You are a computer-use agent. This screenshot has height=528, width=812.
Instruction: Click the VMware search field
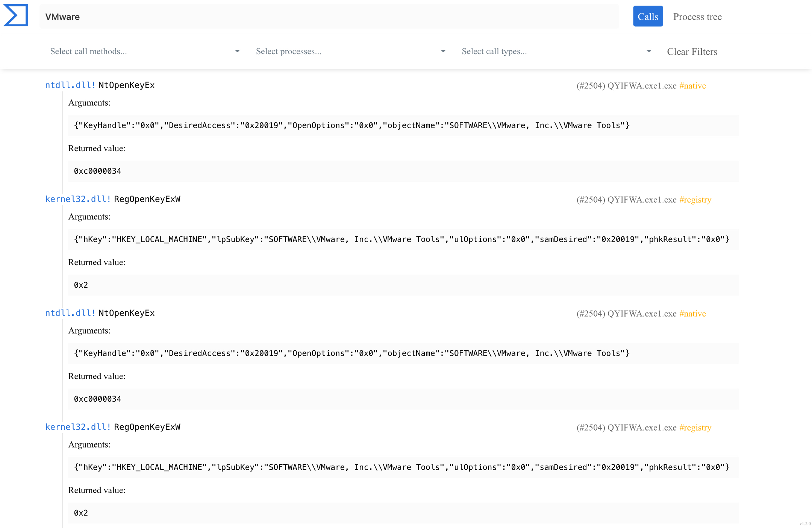point(329,17)
